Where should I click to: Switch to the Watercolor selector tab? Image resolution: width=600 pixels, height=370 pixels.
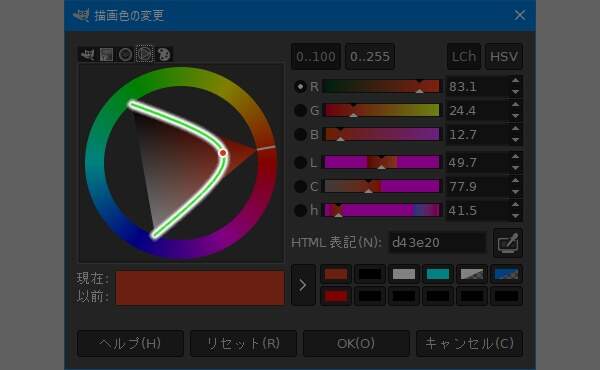125,54
